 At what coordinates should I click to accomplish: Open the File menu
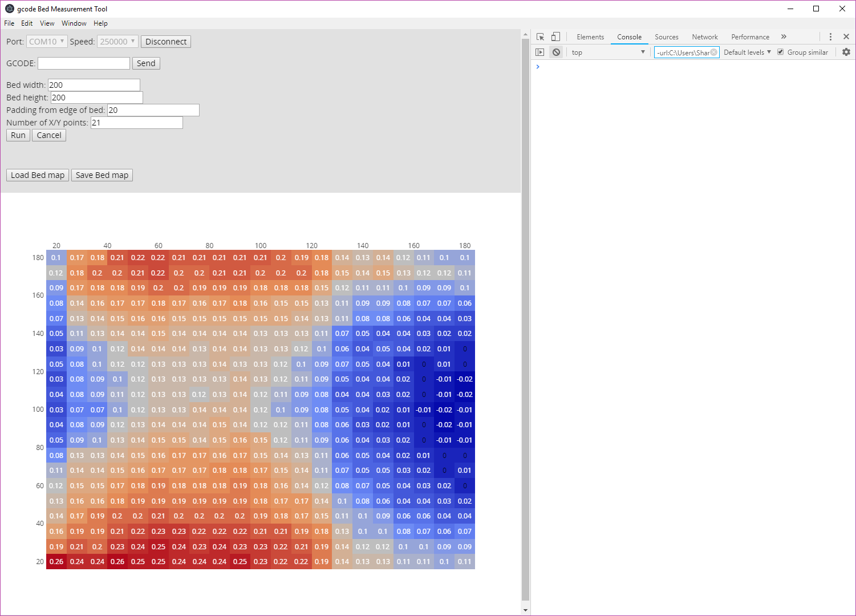pos(9,23)
